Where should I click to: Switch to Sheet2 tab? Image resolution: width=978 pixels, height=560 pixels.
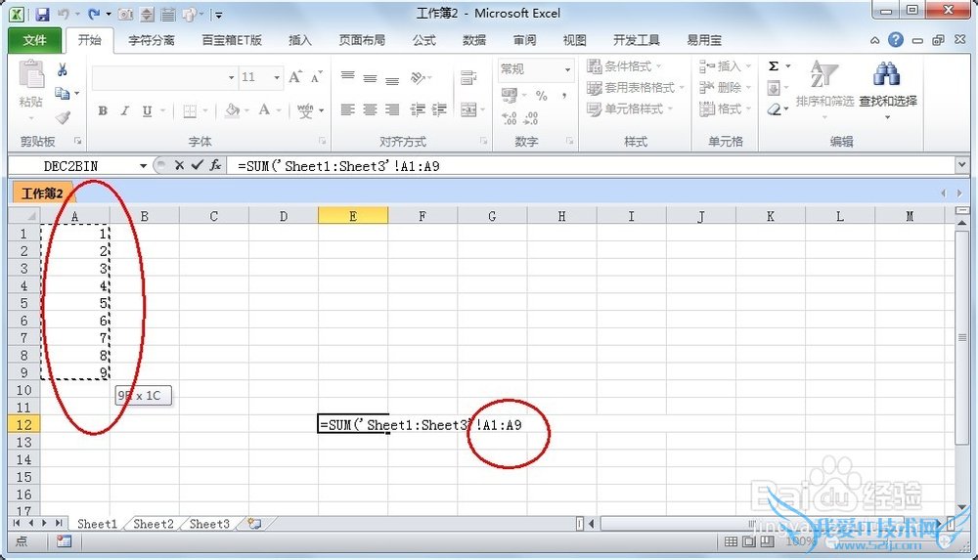pyautogui.click(x=154, y=524)
